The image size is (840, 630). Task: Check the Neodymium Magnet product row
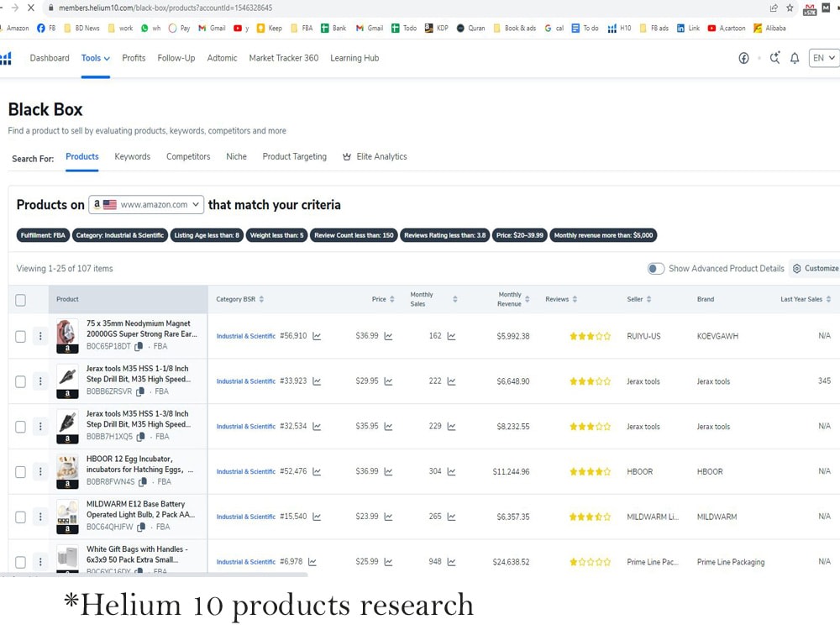click(x=20, y=337)
